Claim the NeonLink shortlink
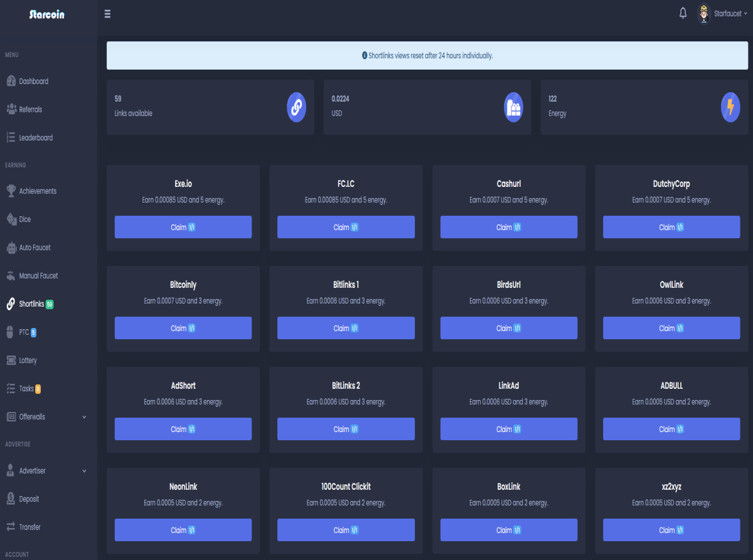Screen dimensions: 753x560 tap(183, 530)
